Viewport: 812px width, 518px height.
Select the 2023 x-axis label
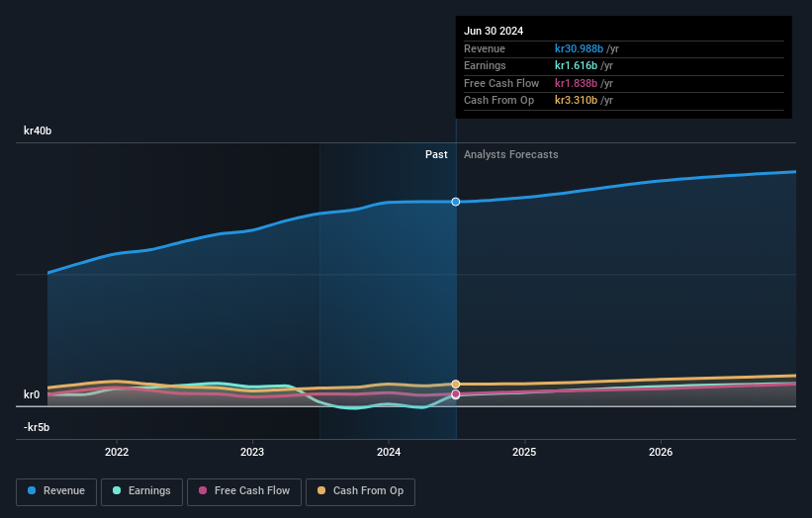[252, 452]
